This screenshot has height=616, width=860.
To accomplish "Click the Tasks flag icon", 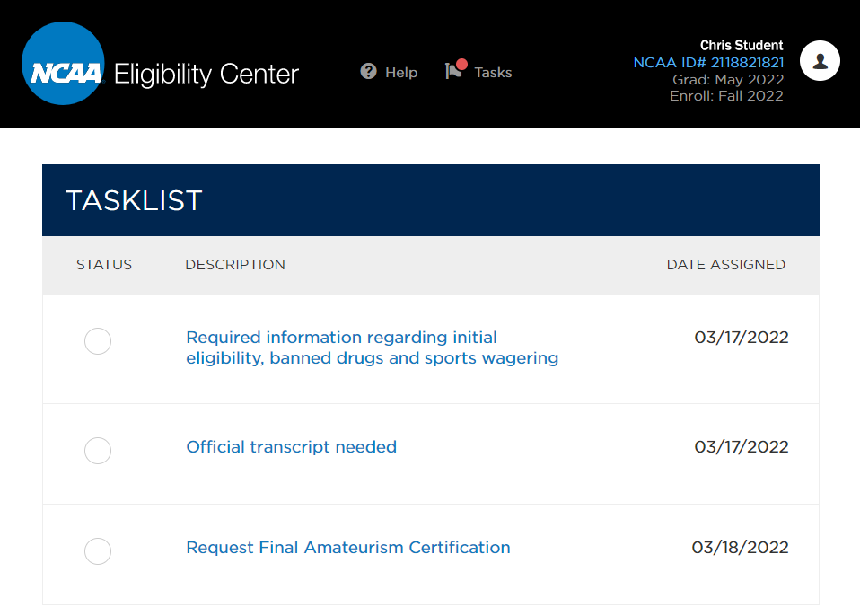I will (x=452, y=71).
